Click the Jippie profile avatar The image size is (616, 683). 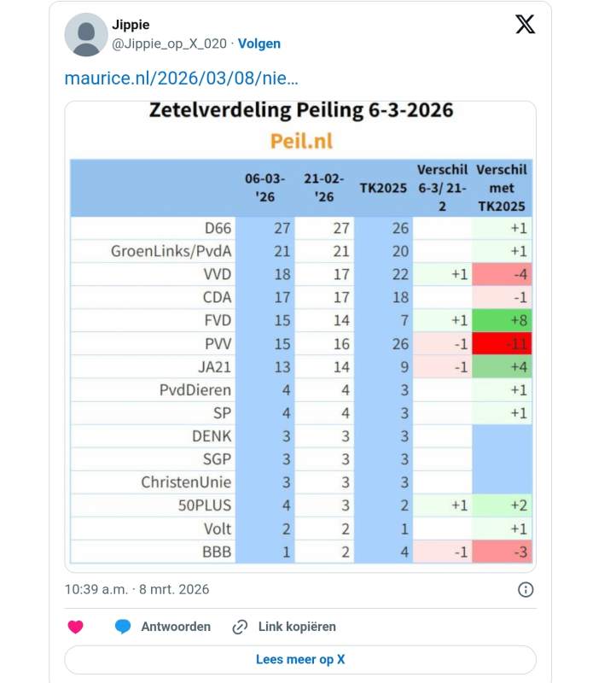point(86,35)
